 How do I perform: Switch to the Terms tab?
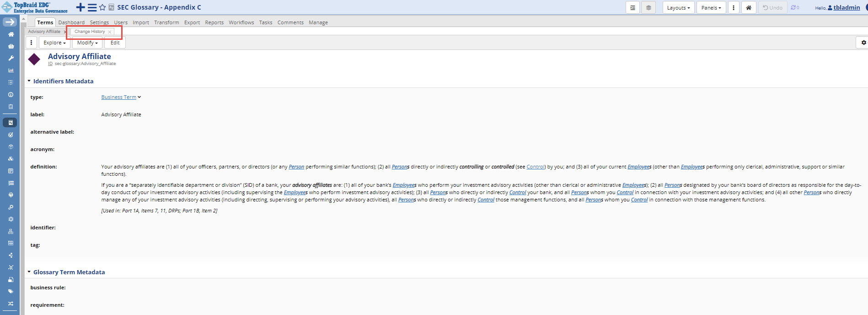click(45, 22)
